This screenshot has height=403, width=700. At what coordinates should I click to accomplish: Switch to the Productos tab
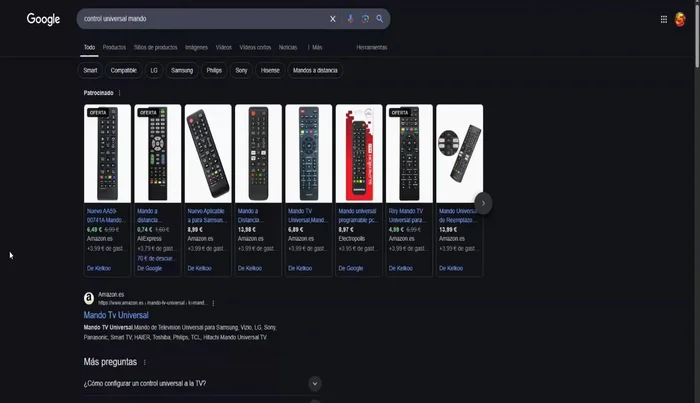coord(114,47)
